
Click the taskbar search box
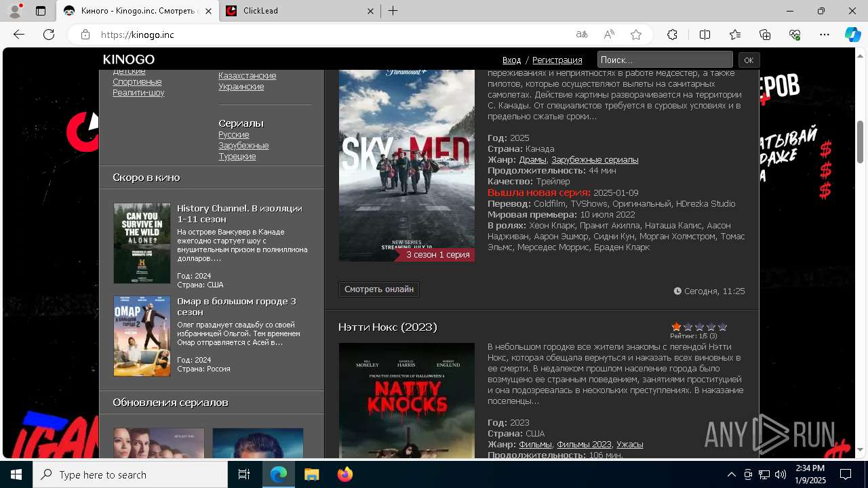(130, 474)
